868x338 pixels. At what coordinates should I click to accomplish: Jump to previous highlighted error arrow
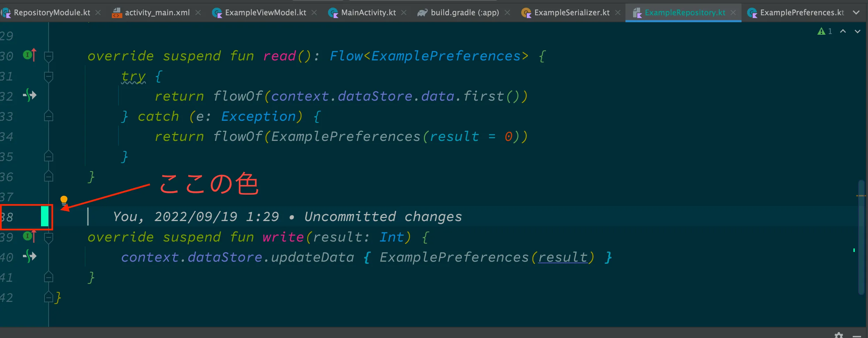pos(843,32)
